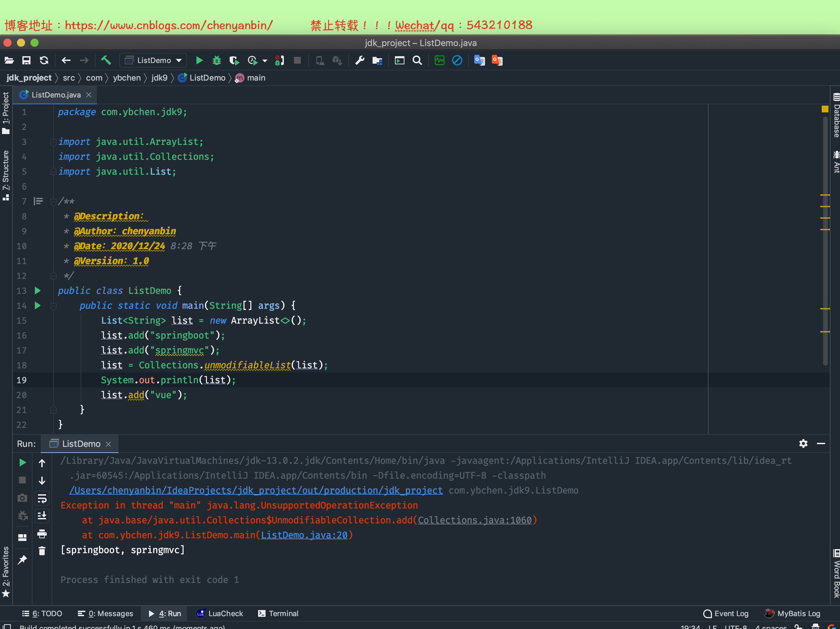Click the run gutter arrow beside class ListDemo

coord(38,291)
